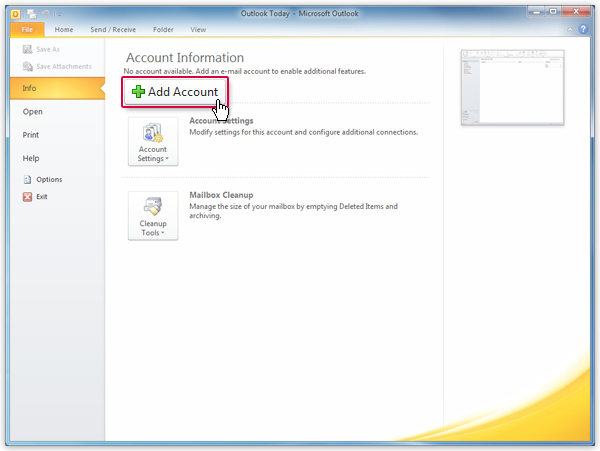
Task: Switch to the View ribbon tab
Action: click(198, 30)
